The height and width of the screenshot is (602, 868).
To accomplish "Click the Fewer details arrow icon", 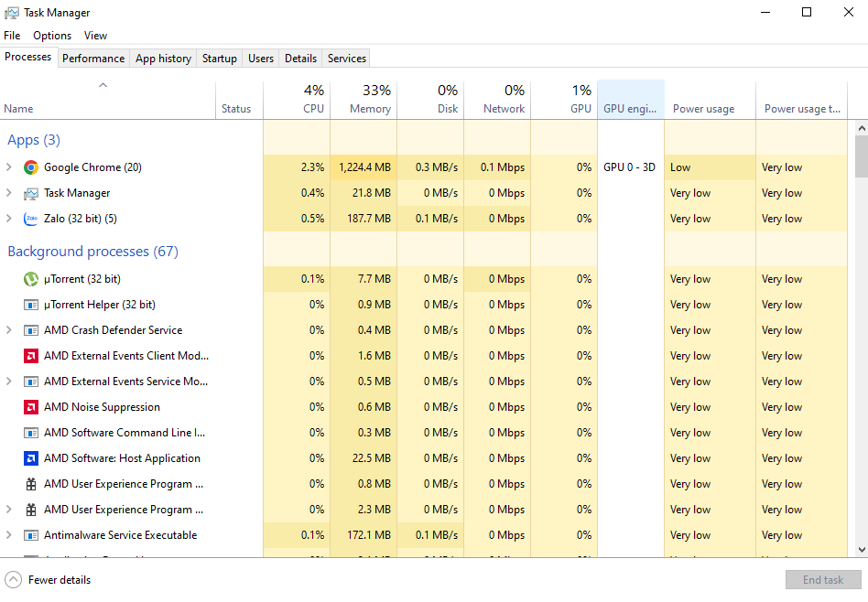I will (x=13, y=579).
